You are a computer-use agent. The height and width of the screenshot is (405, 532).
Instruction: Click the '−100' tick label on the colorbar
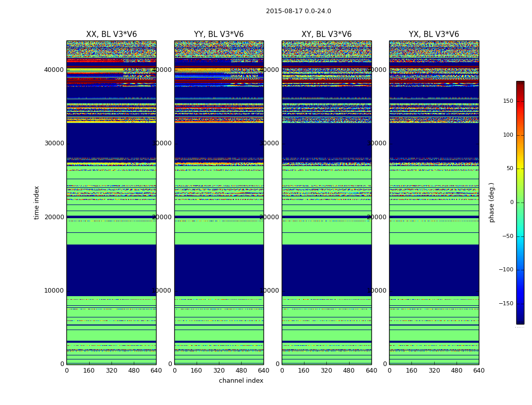point(506,270)
